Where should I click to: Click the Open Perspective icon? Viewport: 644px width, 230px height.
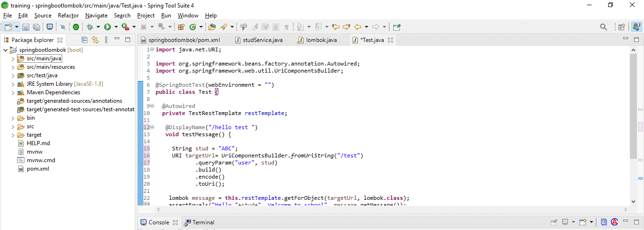tap(621, 27)
